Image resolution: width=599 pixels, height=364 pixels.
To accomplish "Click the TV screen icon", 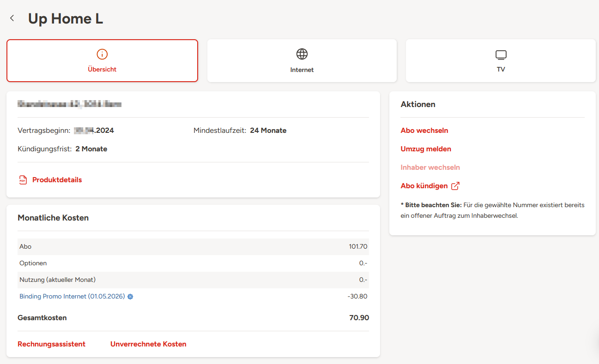I will coord(501,55).
